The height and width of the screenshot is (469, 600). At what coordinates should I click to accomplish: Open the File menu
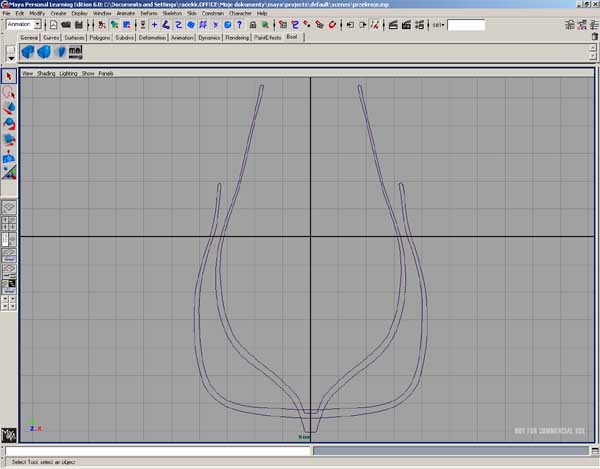(x=7, y=13)
